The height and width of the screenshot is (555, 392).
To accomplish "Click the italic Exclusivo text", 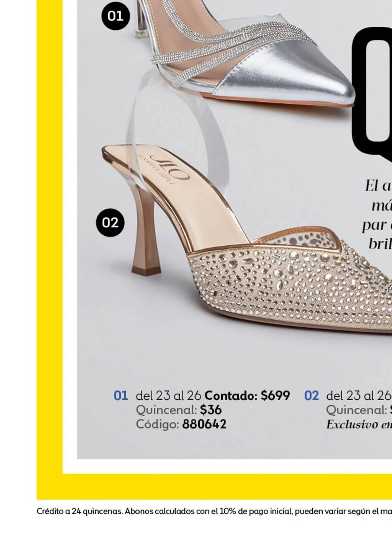I will (359, 424).
